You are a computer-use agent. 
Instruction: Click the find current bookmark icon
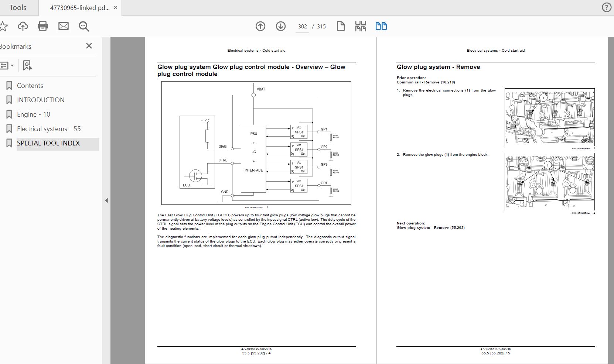point(27,66)
